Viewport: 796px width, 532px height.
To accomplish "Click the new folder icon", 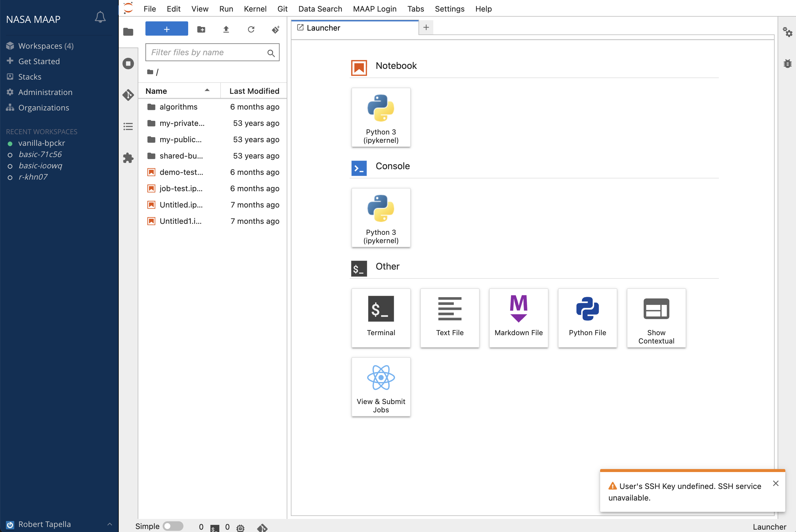I will (x=201, y=29).
